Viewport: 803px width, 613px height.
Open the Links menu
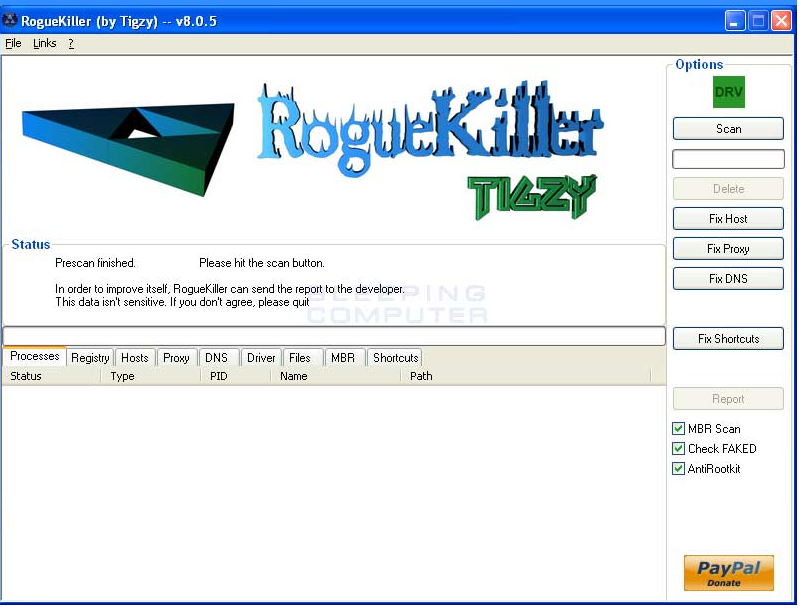(45, 44)
